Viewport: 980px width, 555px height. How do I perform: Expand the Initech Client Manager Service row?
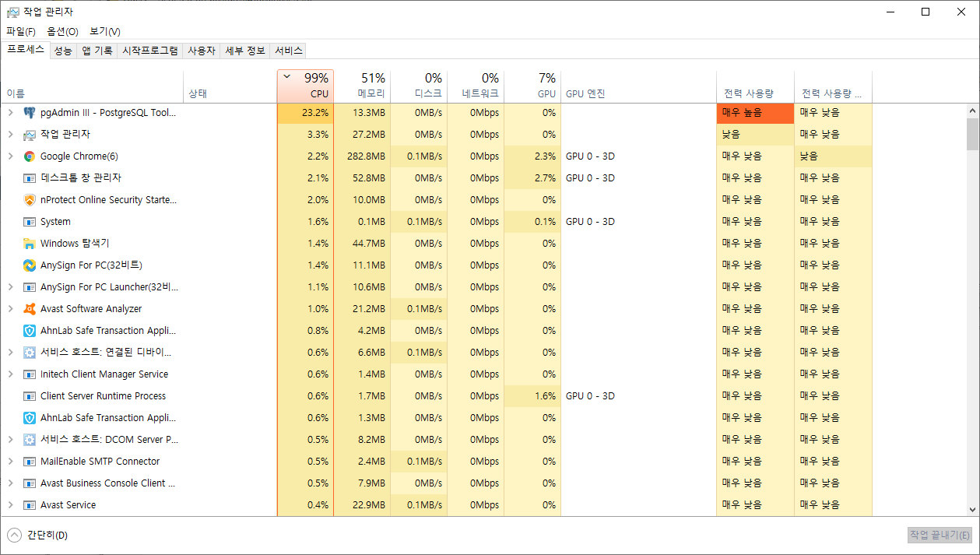coord(10,374)
